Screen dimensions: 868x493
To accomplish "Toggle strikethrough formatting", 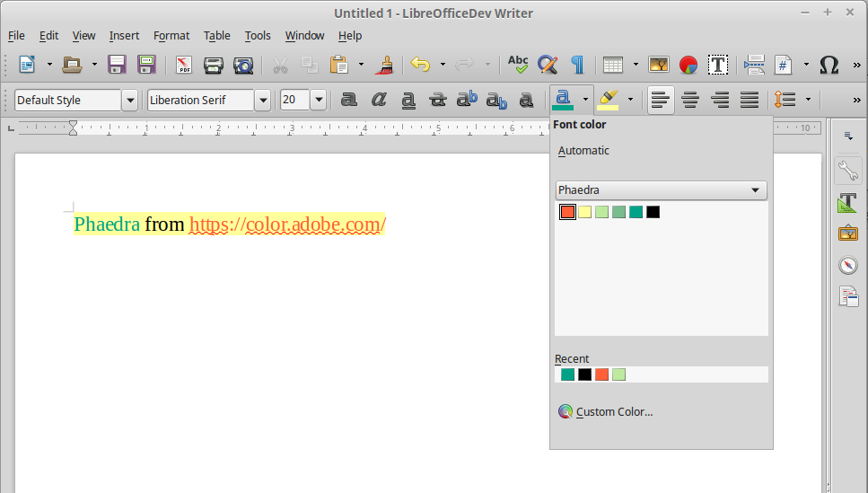I will click(438, 100).
